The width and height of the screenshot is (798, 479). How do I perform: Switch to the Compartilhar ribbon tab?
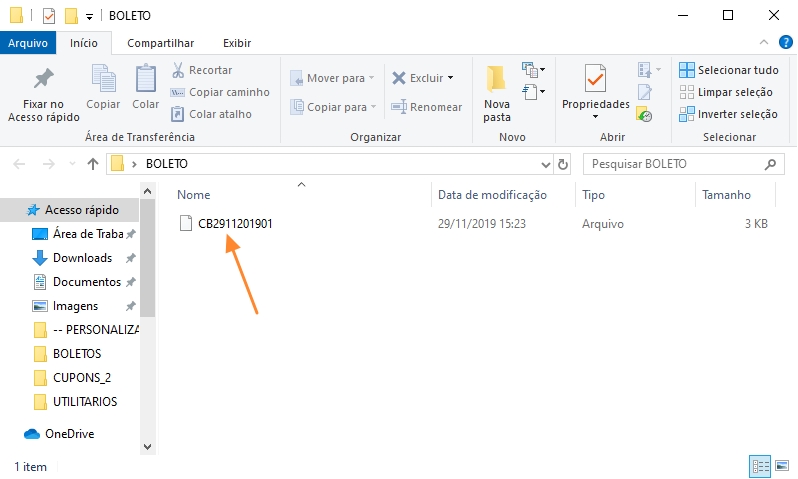coord(160,43)
